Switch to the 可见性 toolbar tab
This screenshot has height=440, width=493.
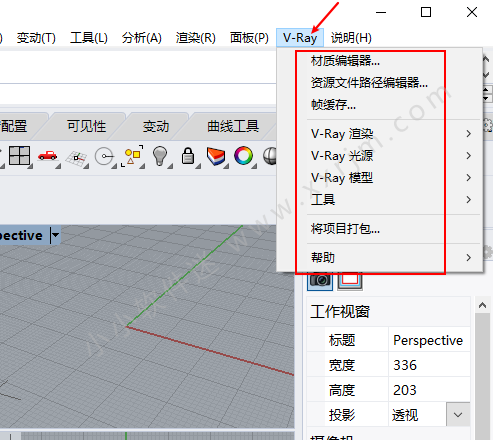tap(87, 126)
